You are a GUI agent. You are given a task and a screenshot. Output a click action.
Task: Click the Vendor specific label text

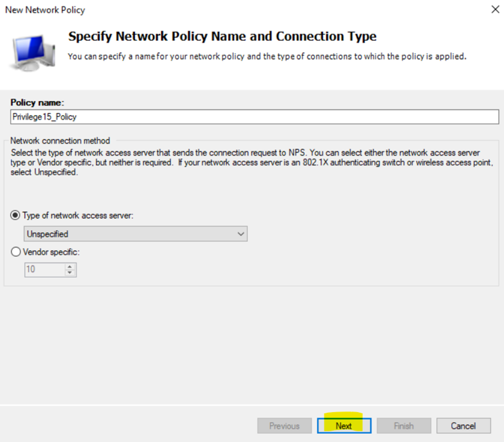51,252
